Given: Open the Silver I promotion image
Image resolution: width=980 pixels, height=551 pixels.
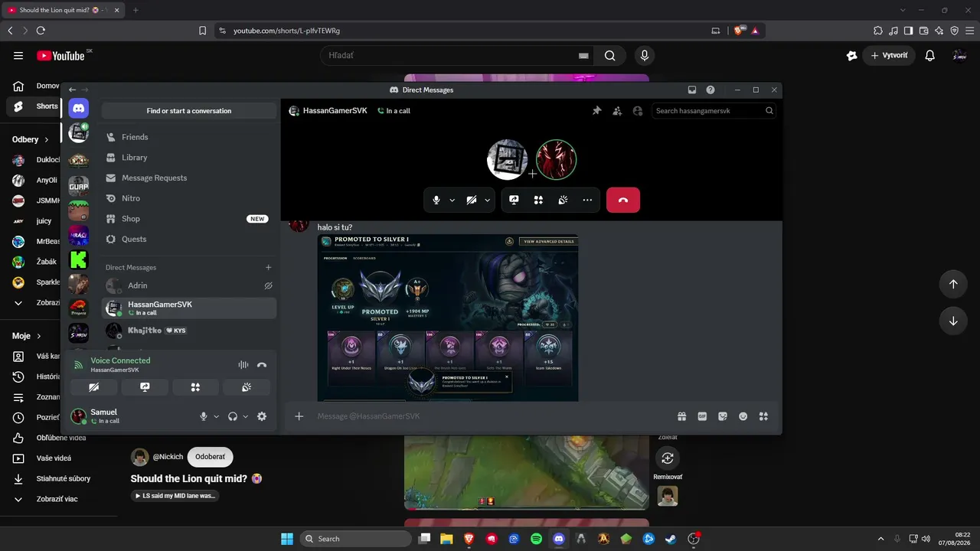Looking at the screenshot, I should 448,318.
